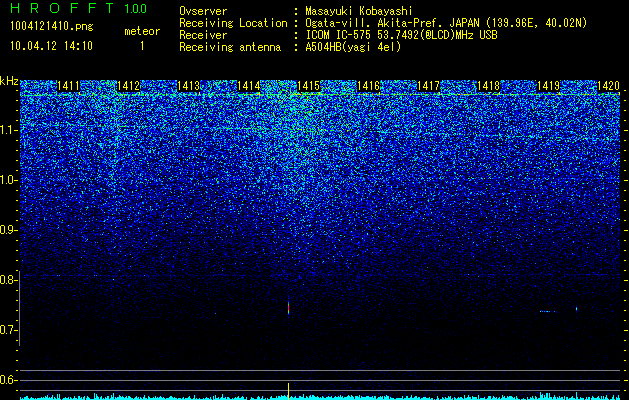Click the Ovserver label
Image resolution: width=629 pixels, height=400 pixels.
tap(203, 11)
